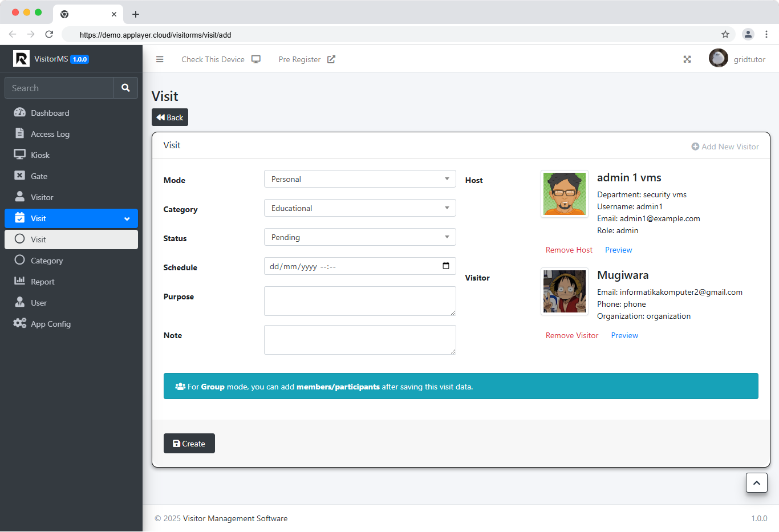Click Add New Visitor link
This screenshot has height=532, width=779.
coord(725,147)
